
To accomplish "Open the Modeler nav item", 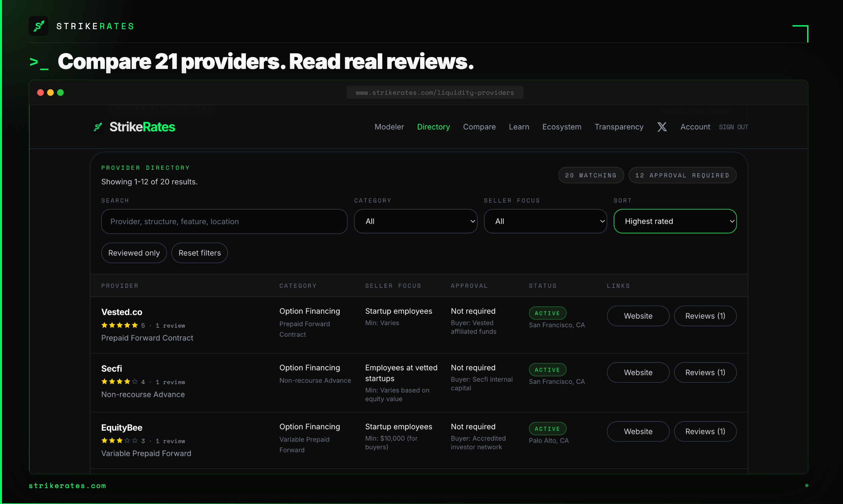I will pyautogui.click(x=389, y=127).
